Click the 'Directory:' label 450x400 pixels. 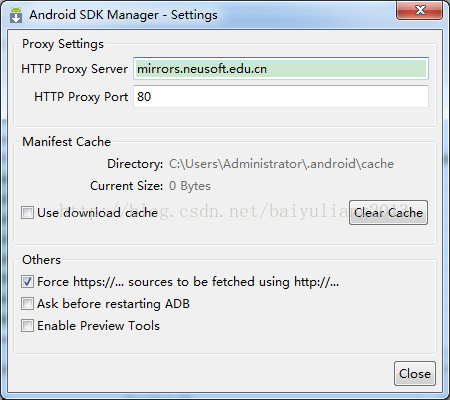tap(135, 164)
